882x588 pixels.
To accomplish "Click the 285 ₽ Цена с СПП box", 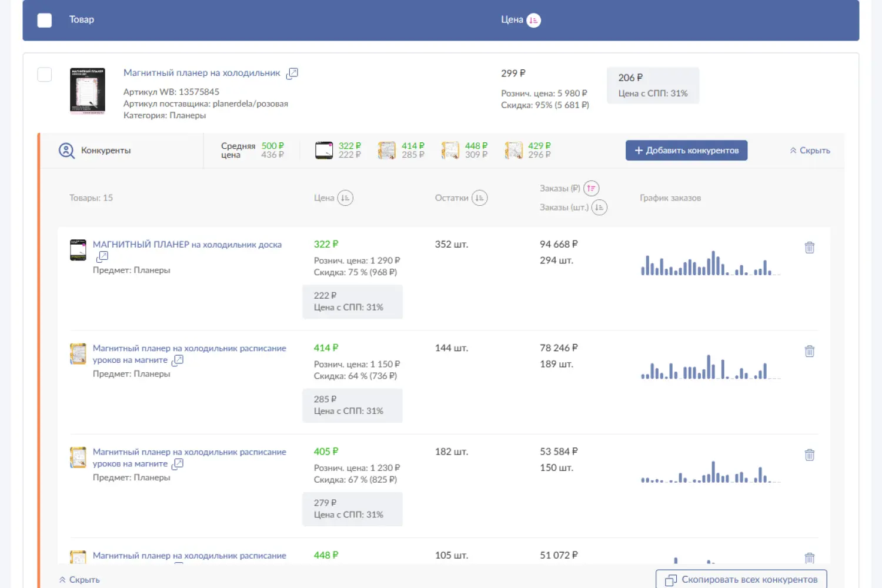I will coord(352,405).
